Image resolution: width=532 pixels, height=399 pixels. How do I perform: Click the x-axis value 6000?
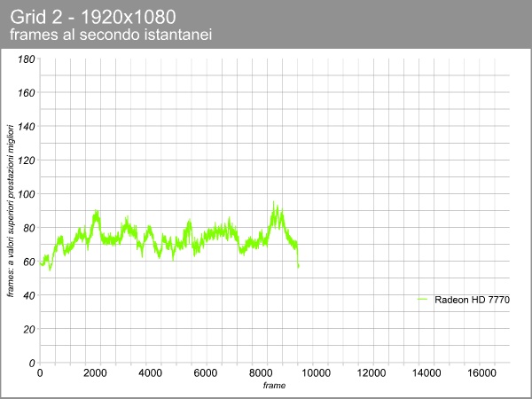point(206,373)
